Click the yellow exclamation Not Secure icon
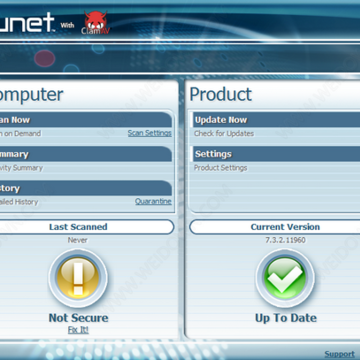 tap(78, 279)
